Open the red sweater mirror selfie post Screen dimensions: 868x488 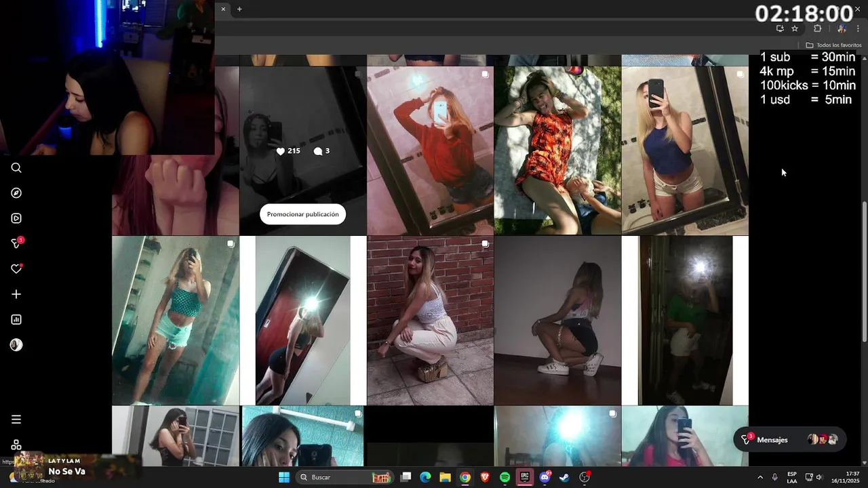coord(430,150)
